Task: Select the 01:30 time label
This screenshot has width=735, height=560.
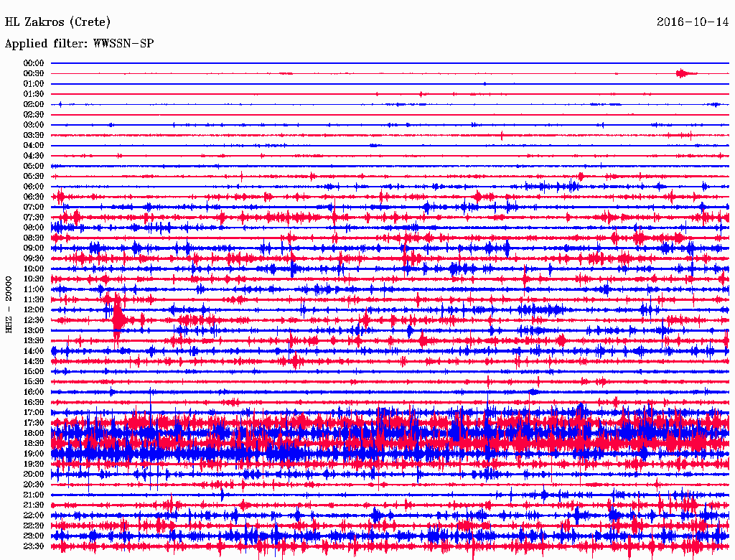Action: 34,94
